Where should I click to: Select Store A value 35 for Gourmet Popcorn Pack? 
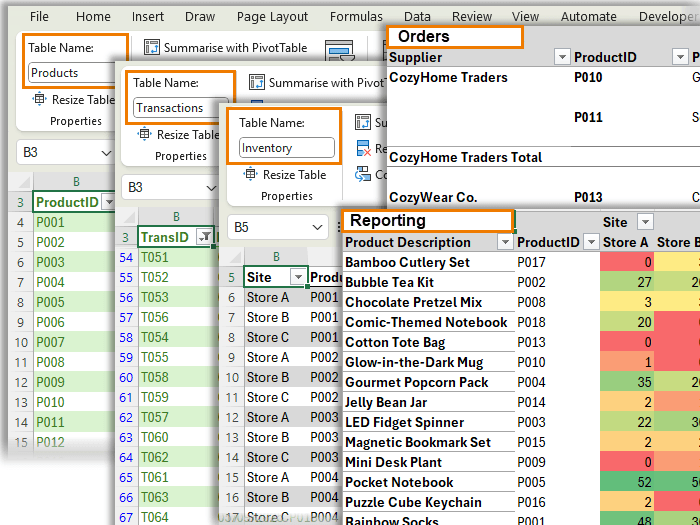(x=627, y=382)
